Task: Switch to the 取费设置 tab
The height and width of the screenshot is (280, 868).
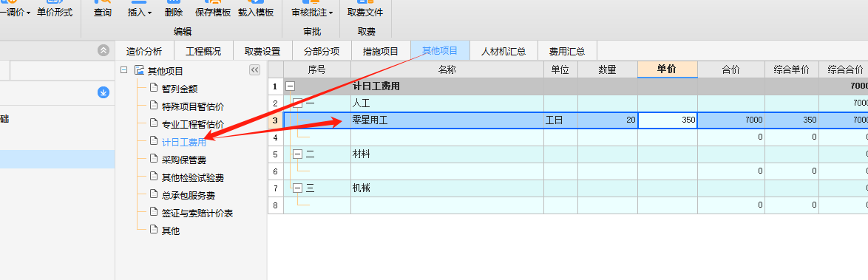Action: pos(262,52)
